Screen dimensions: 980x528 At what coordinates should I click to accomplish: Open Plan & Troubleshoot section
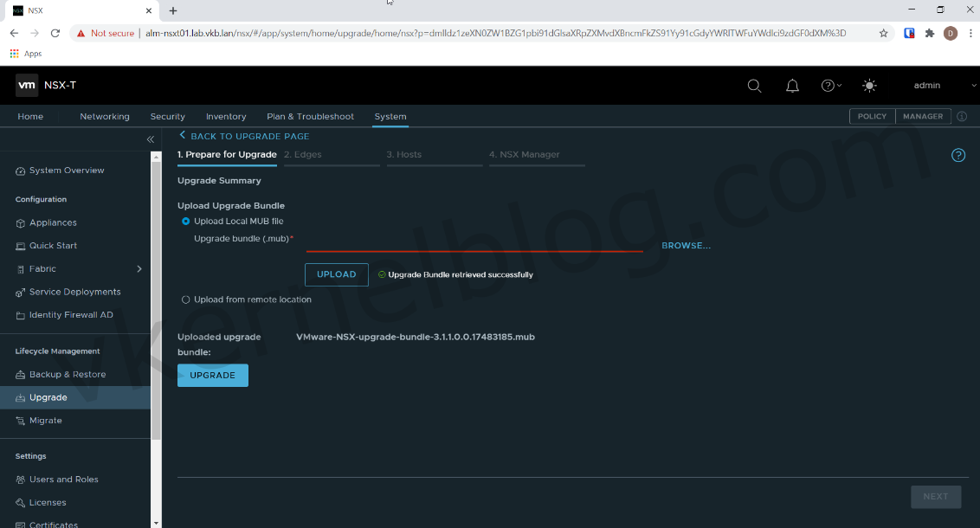(x=310, y=116)
